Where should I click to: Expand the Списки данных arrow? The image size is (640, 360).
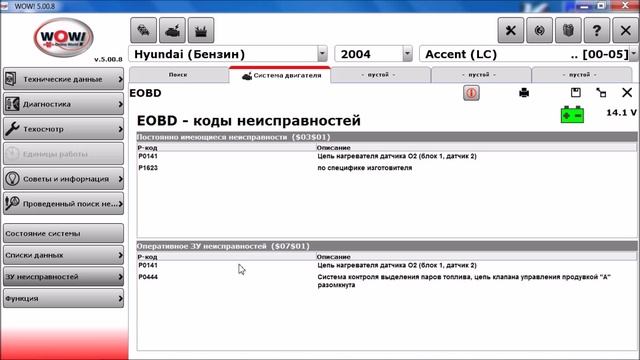(120, 255)
